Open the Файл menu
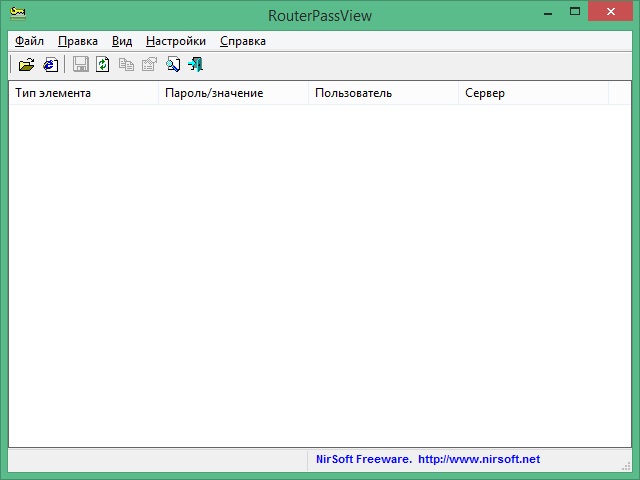This screenshot has height=480, width=640. [29, 41]
